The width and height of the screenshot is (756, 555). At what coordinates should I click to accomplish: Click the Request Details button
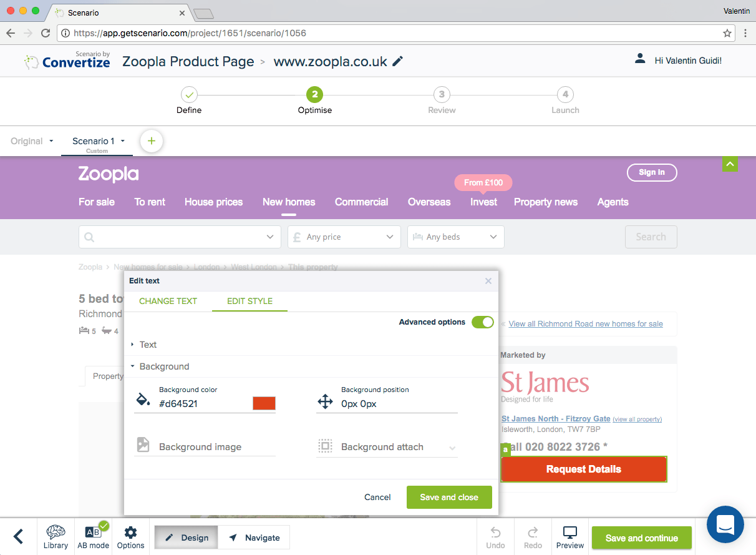coord(584,469)
